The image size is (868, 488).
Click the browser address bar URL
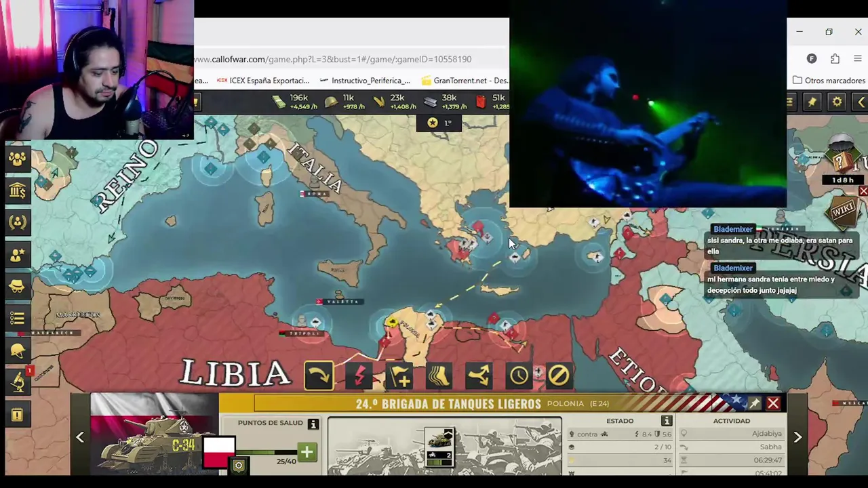click(332, 59)
